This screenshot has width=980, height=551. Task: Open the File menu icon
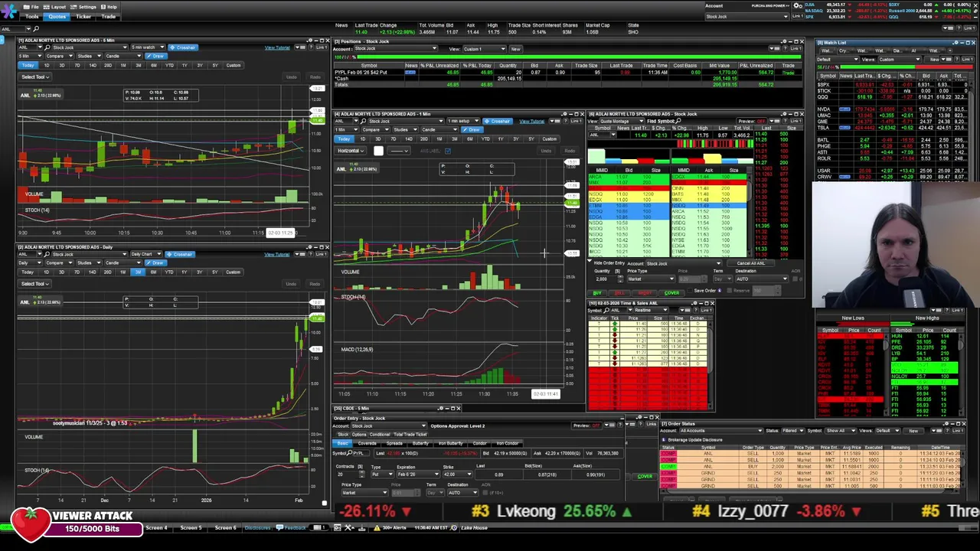27,7
